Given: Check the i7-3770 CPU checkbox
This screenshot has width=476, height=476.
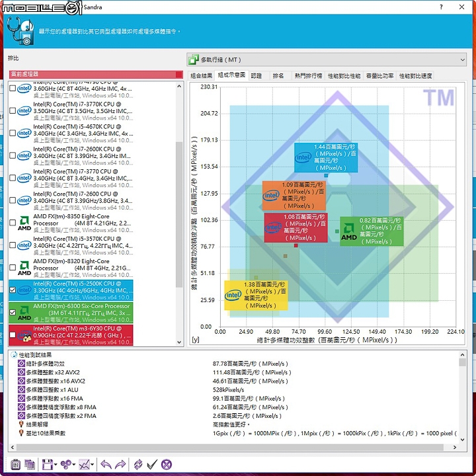Looking at the screenshot, I should point(13,178).
